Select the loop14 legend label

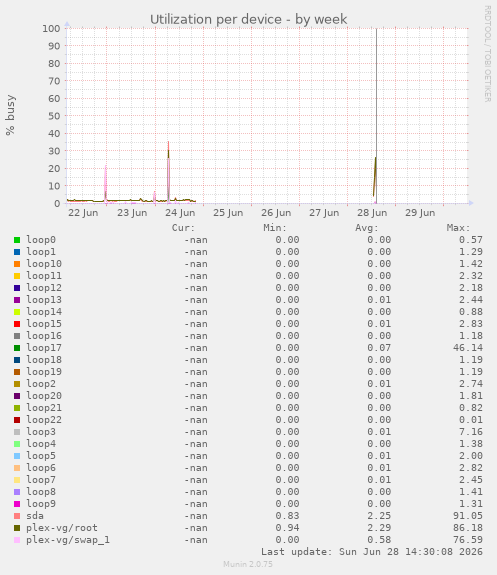[44, 312]
